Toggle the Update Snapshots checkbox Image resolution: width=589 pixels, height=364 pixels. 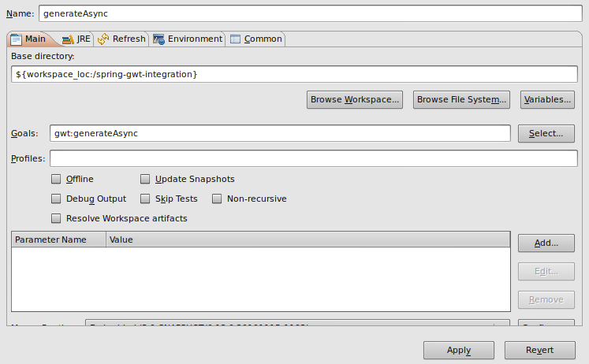(145, 179)
